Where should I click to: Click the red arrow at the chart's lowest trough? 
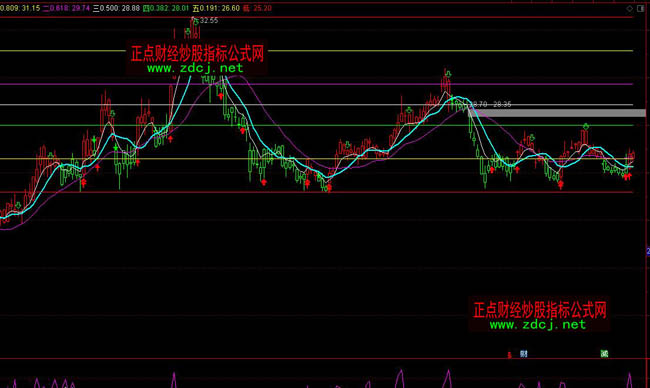[329, 188]
